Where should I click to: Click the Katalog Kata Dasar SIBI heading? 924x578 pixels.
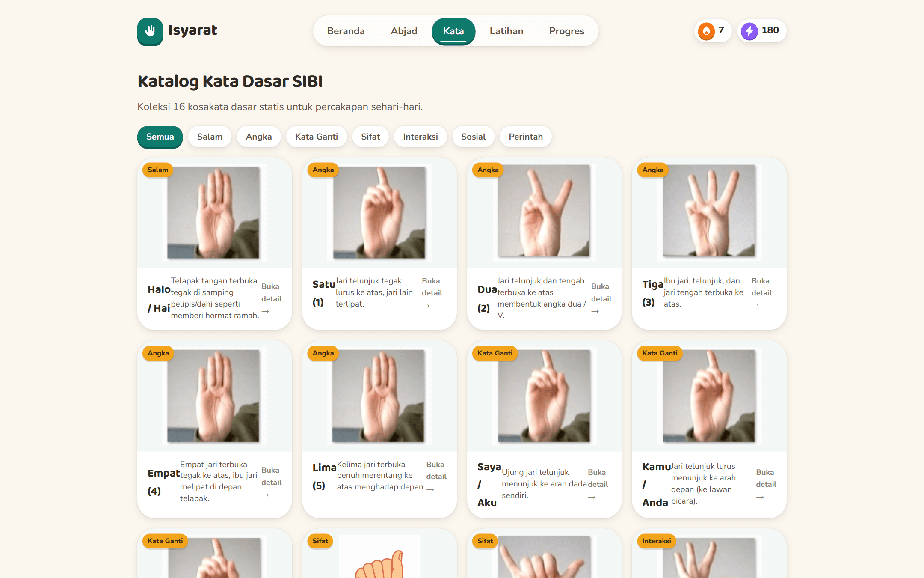tap(230, 81)
